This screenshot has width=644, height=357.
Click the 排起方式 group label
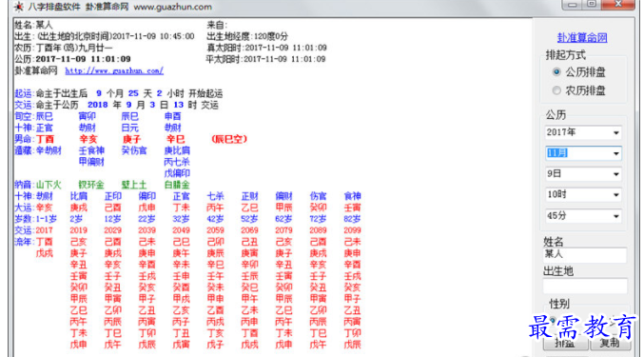coord(566,55)
